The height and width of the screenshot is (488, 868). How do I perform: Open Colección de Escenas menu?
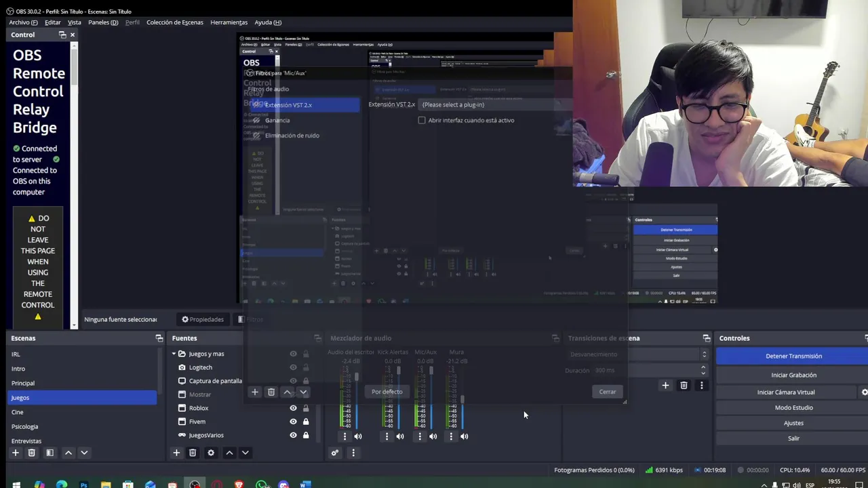tap(175, 22)
